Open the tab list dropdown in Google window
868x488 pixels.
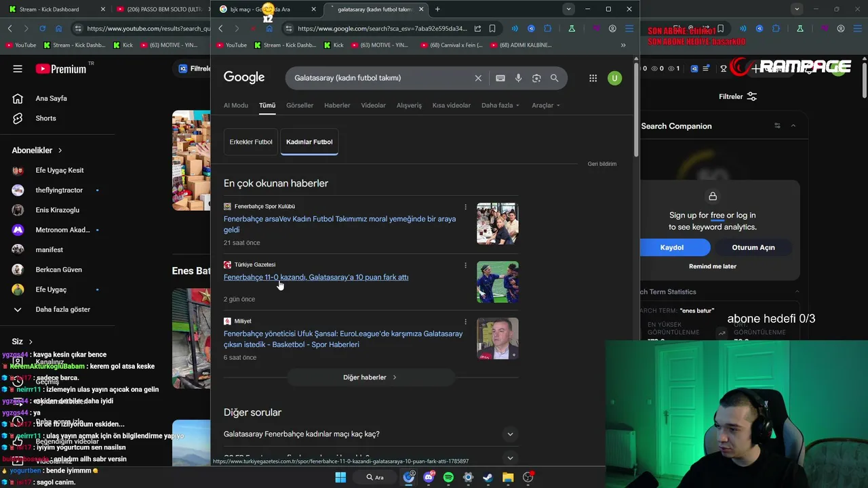pyautogui.click(x=568, y=9)
